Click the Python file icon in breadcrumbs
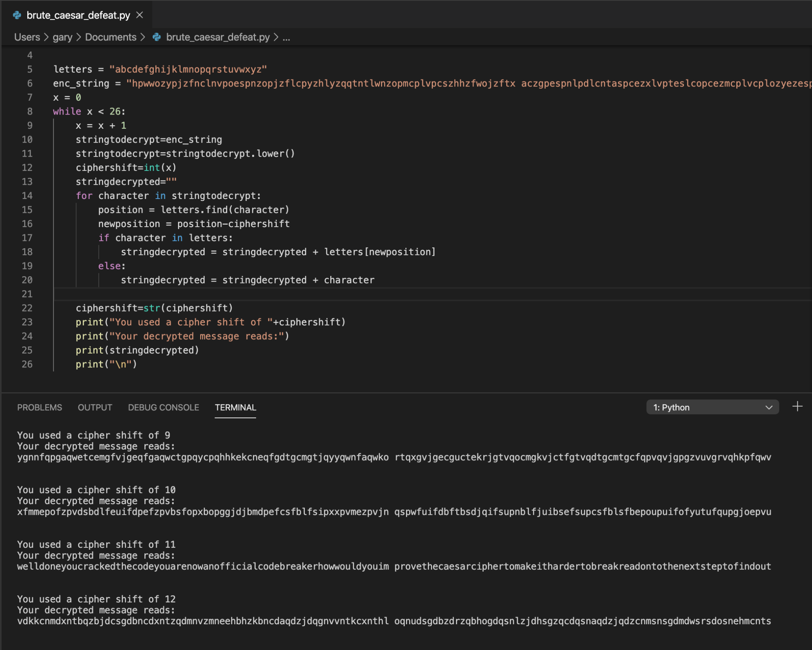 click(x=157, y=37)
